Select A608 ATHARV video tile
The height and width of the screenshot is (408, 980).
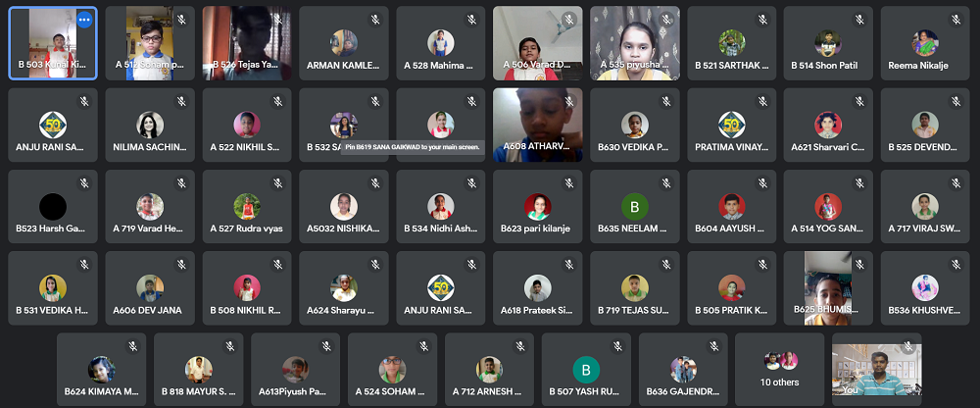[x=537, y=126]
